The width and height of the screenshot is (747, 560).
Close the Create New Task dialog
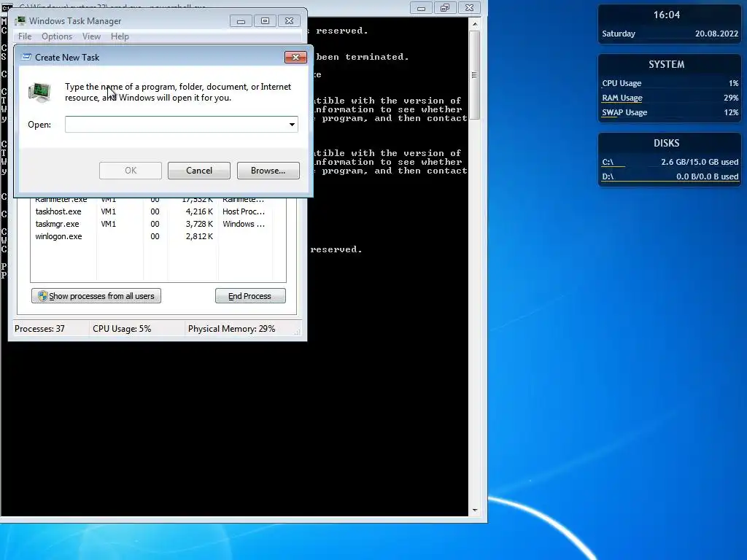coord(295,57)
